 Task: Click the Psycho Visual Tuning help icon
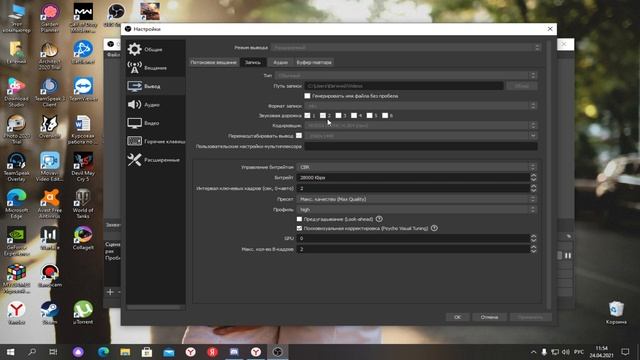click(434, 228)
